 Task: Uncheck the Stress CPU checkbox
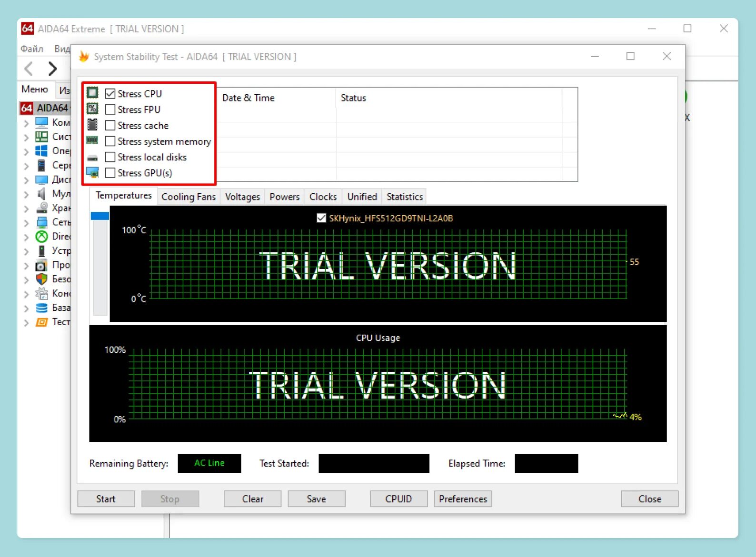click(x=110, y=93)
